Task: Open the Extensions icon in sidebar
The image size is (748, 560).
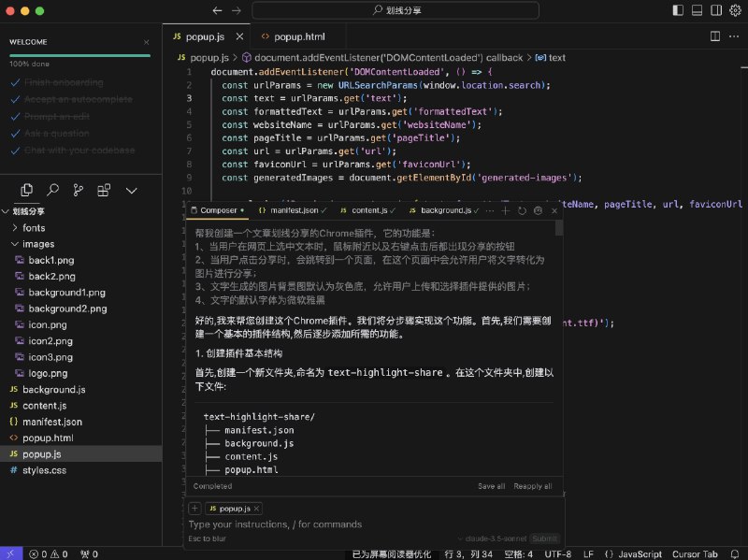Action: [x=104, y=191]
